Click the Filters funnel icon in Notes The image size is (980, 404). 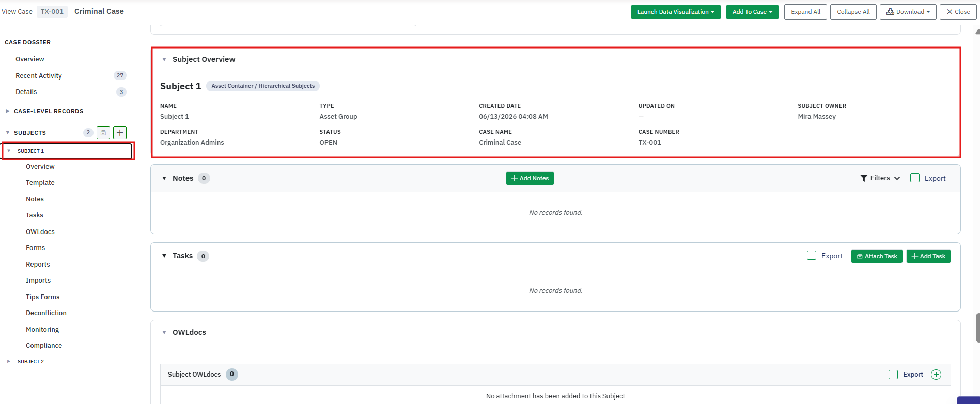pos(864,178)
